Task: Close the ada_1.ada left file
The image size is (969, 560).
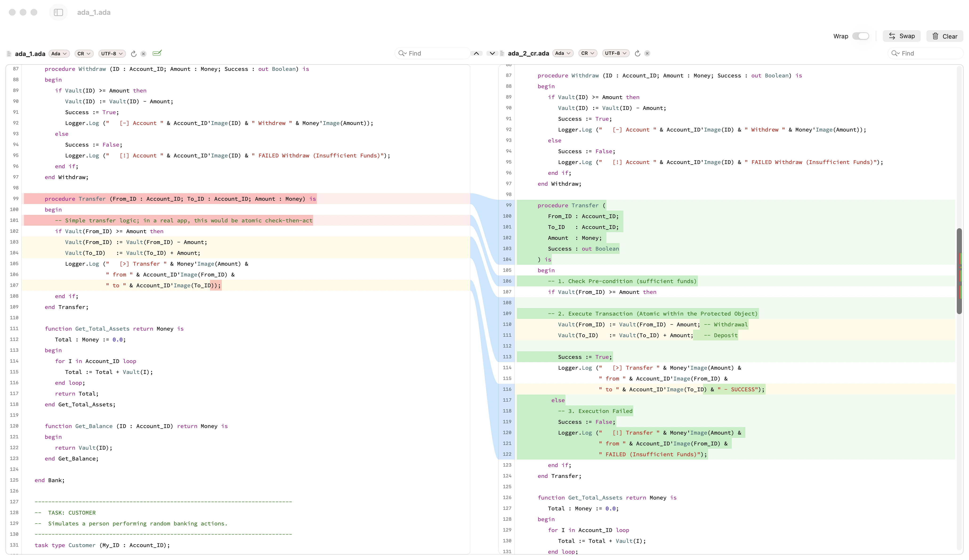Action: pos(143,53)
